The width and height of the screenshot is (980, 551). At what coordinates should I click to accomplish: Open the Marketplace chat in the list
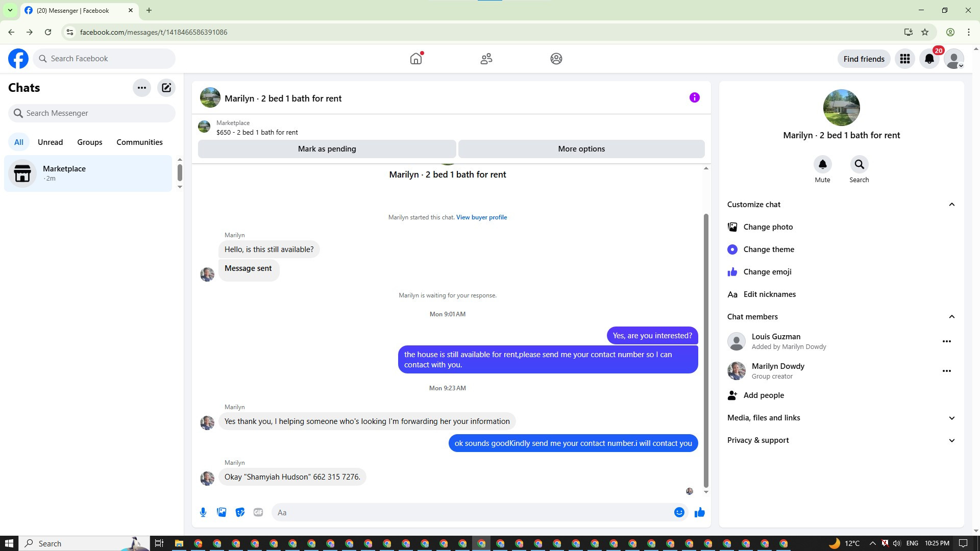pos(88,173)
